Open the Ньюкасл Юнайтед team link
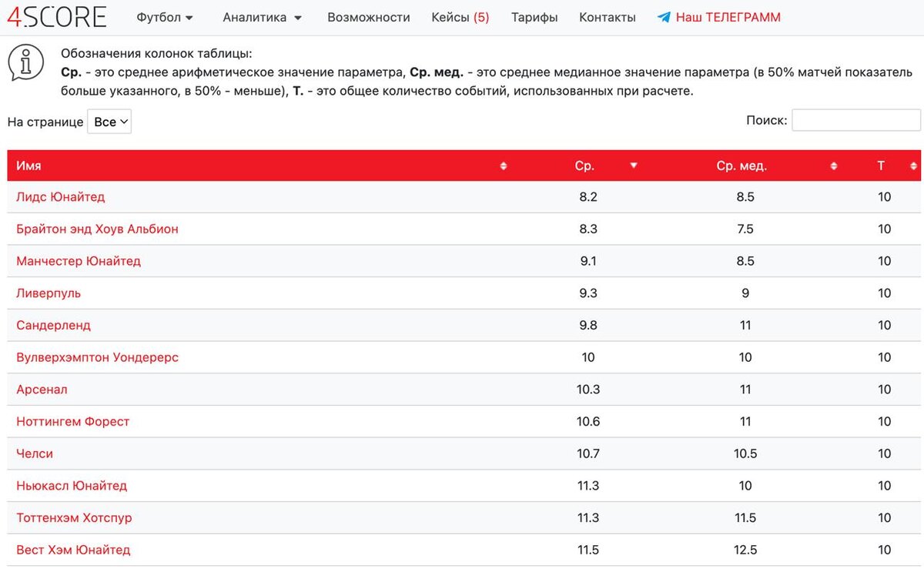Image resolution: width=924 pixels, height=569 pixels. pyautogui.click(x=72, y=486)
